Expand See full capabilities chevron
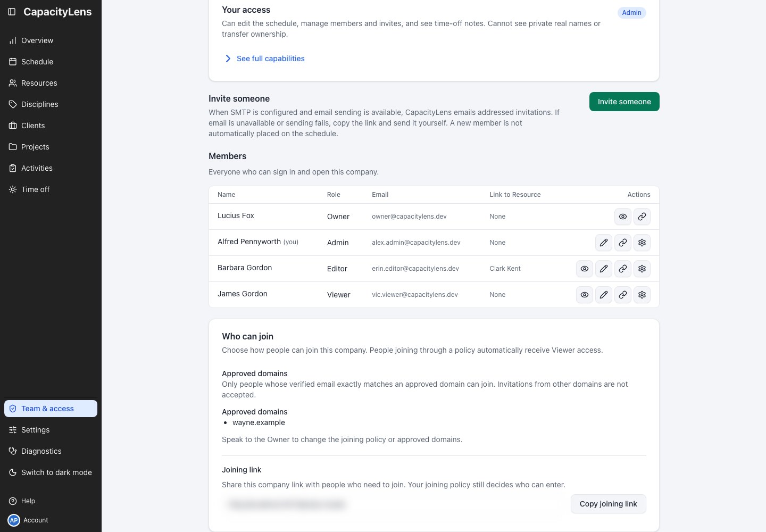Viewport: 766px width, 532px height. point(228,59)
